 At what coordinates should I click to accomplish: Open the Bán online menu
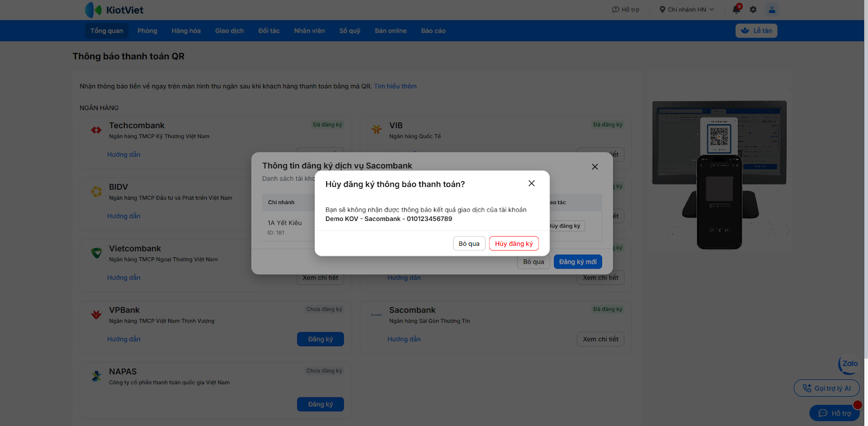(x=391, y=31)
